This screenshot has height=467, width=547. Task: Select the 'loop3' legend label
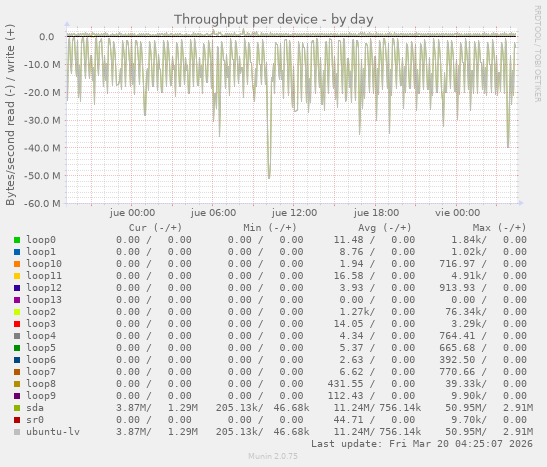pyautogui.click(x=41, y=324)
